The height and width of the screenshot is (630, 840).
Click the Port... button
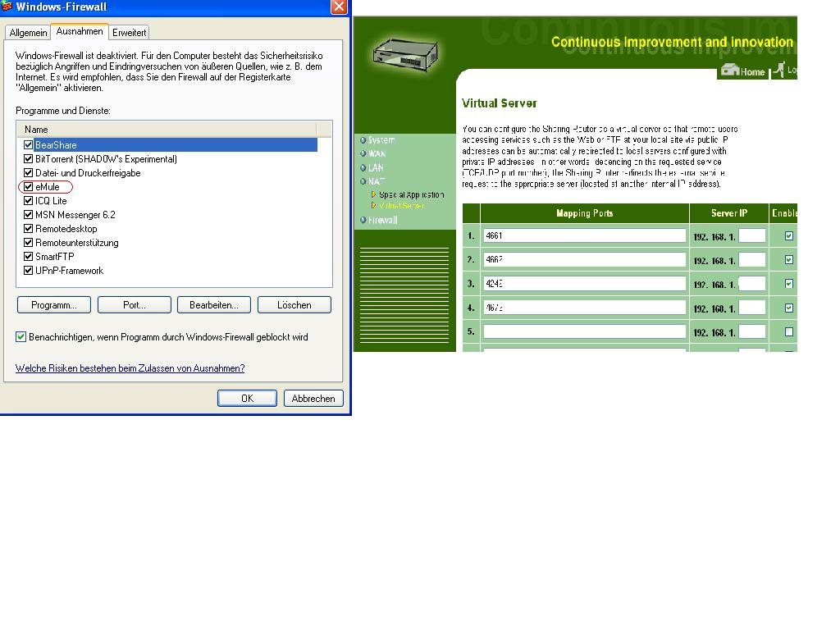pyautogui.click(x=135, y=305)
